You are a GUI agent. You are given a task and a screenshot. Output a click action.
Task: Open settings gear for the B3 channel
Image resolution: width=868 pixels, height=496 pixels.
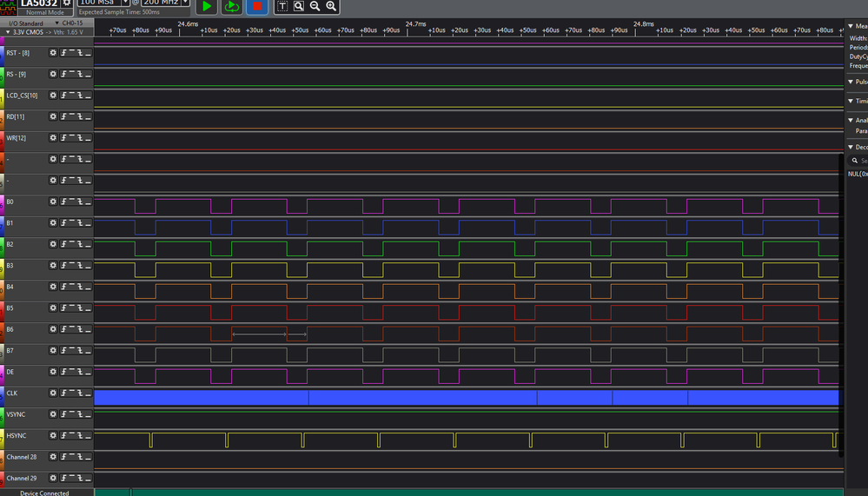click(x=53, y=265)
